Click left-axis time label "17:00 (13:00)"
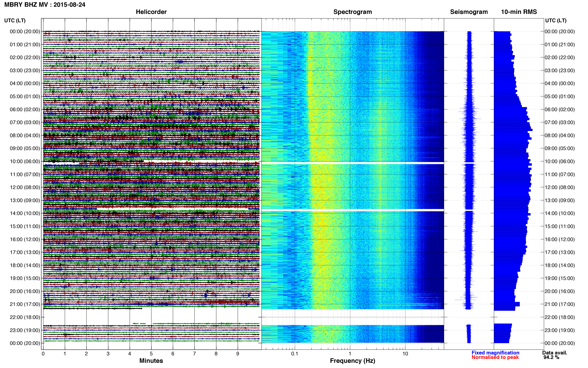 tap(25, 252)
